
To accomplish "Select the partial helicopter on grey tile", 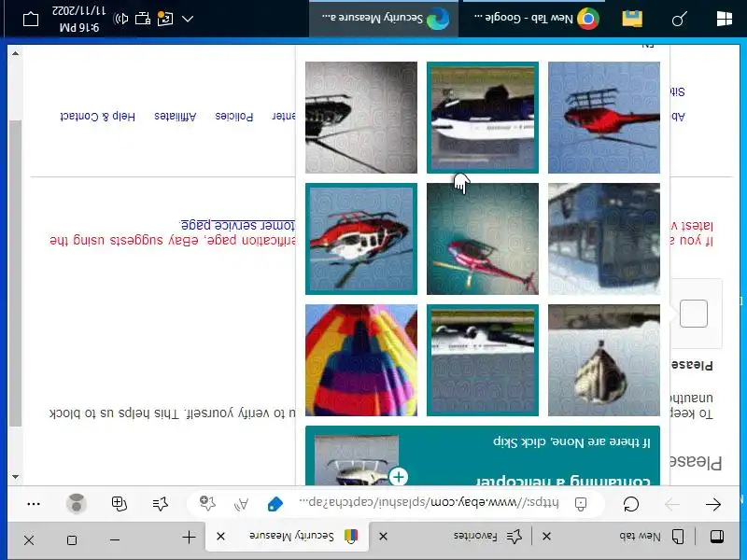I will point(361,118).
